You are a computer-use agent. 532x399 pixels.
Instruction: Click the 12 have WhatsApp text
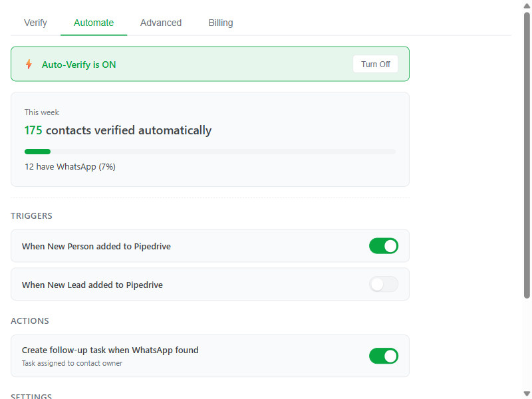[70, 166]
